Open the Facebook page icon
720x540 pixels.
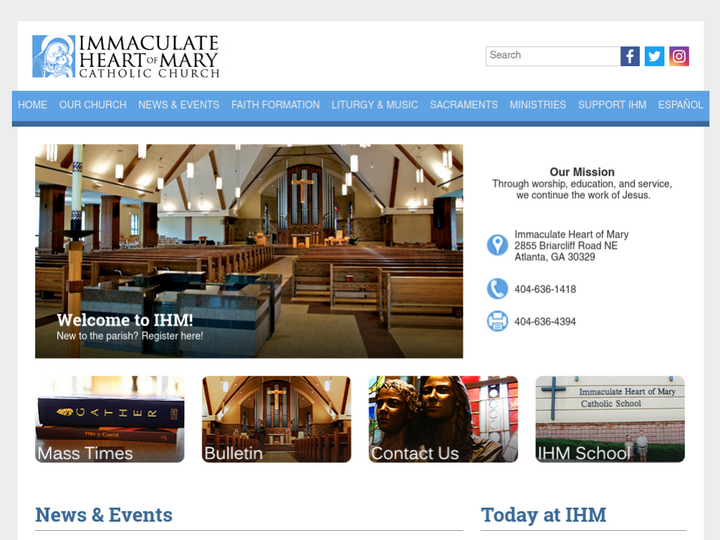(630, 56)
